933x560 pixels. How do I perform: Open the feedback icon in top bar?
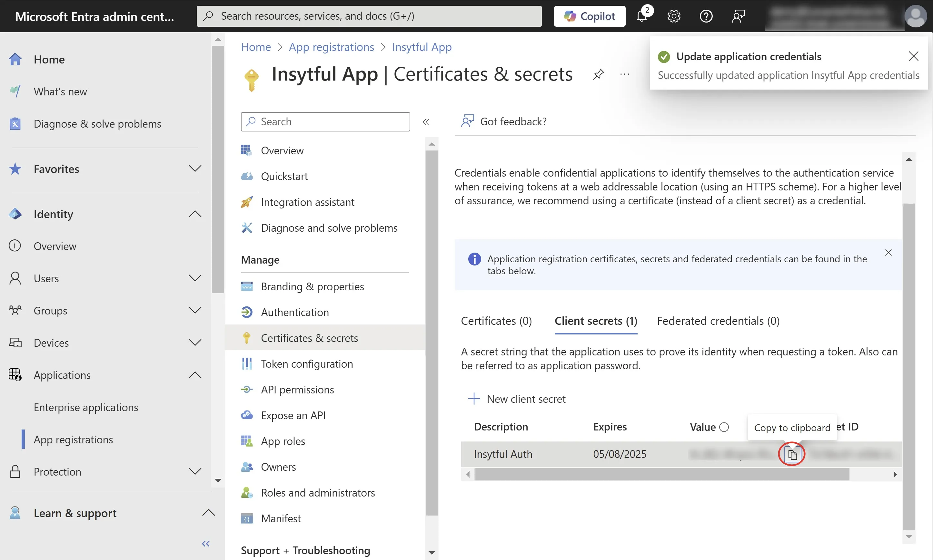pyautogui.click(x=738, y=16)
